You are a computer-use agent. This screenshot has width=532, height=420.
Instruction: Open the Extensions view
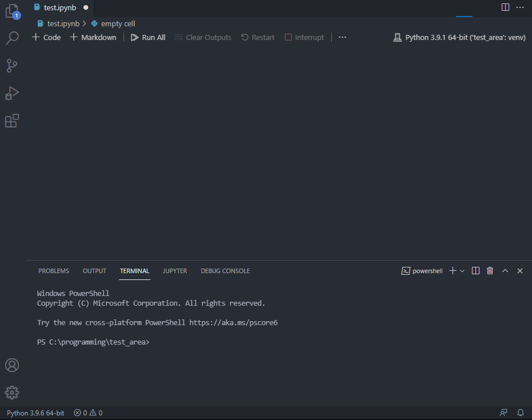pyautogui.click(x=12, y=121)
